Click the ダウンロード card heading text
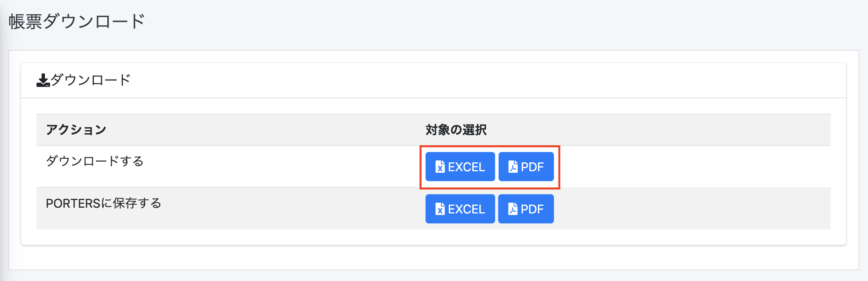 tap(91, 80)
